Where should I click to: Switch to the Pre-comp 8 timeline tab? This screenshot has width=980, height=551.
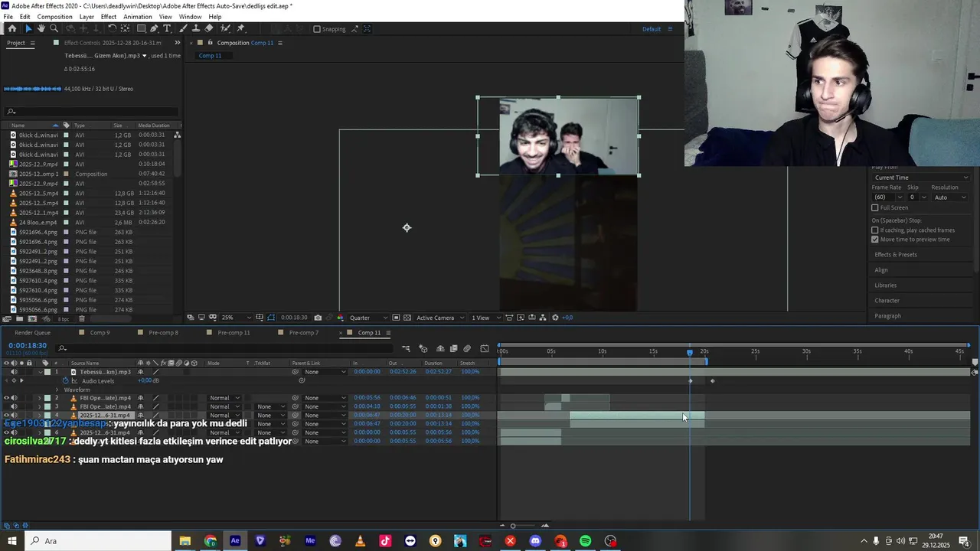pos(164,333)
